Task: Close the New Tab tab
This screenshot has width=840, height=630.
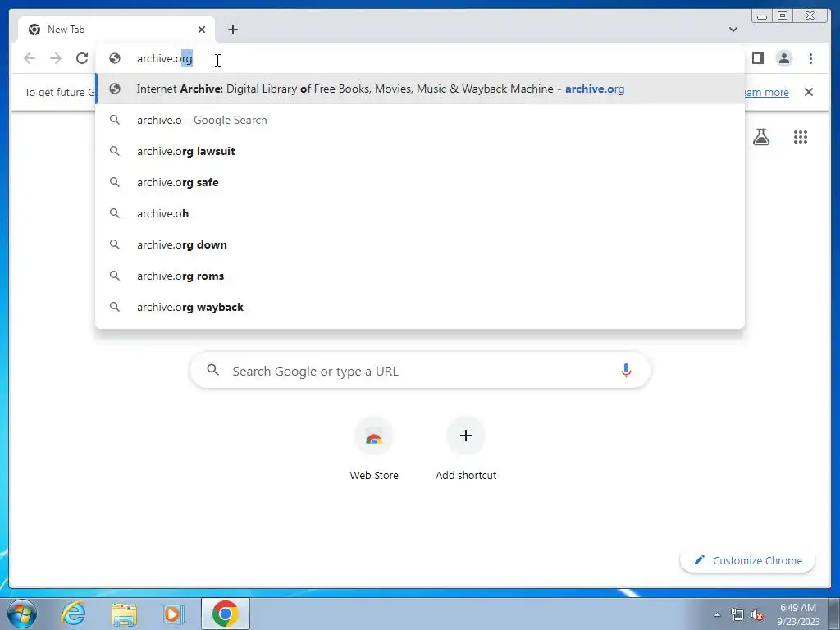Action: click(x=202, y=30)
